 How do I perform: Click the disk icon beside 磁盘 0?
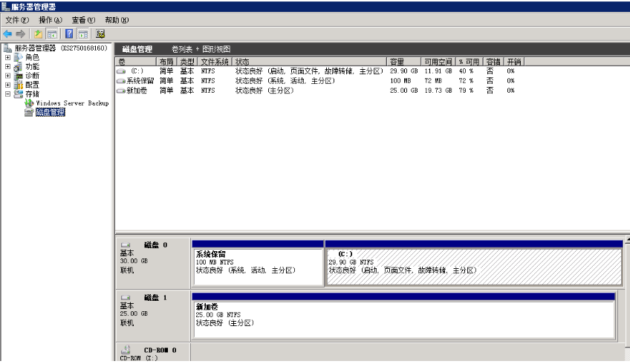[126, 244]
